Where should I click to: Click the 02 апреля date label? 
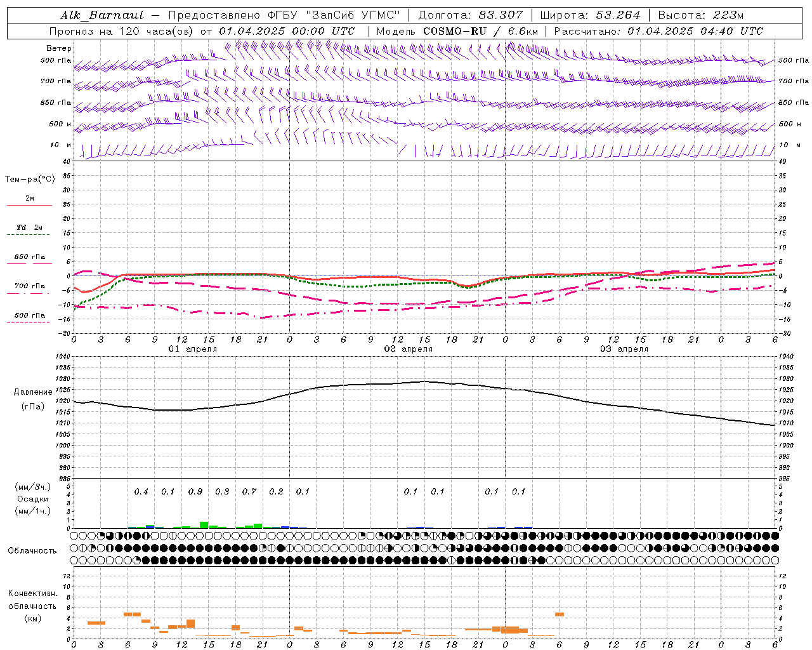pos(409,349)
